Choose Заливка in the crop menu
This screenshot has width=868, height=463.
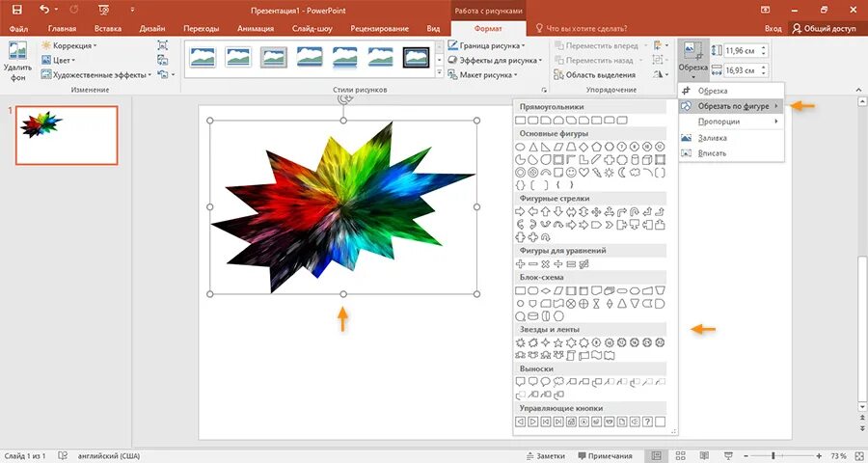tap(731, 138)
